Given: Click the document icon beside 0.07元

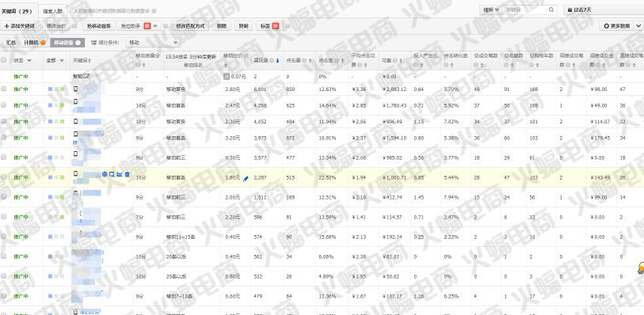Looking at the screenshot, I should pyautogui.click(x=226, y=76).
